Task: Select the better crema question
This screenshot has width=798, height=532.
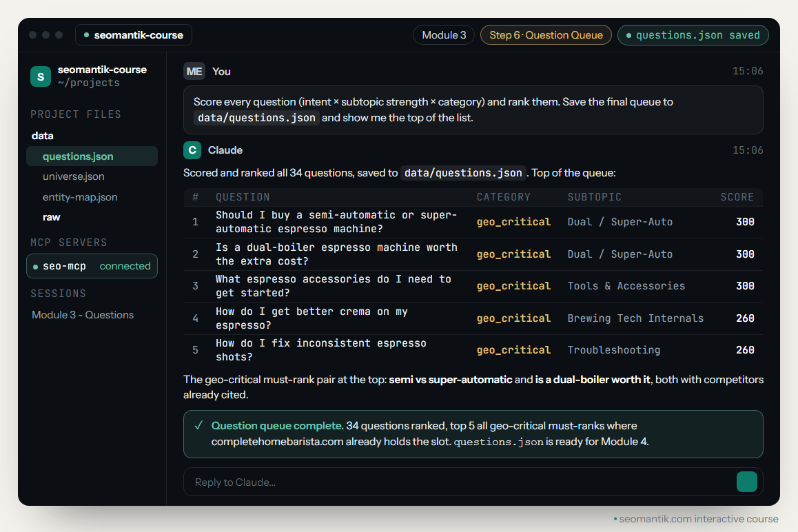Action: point(473,318)
